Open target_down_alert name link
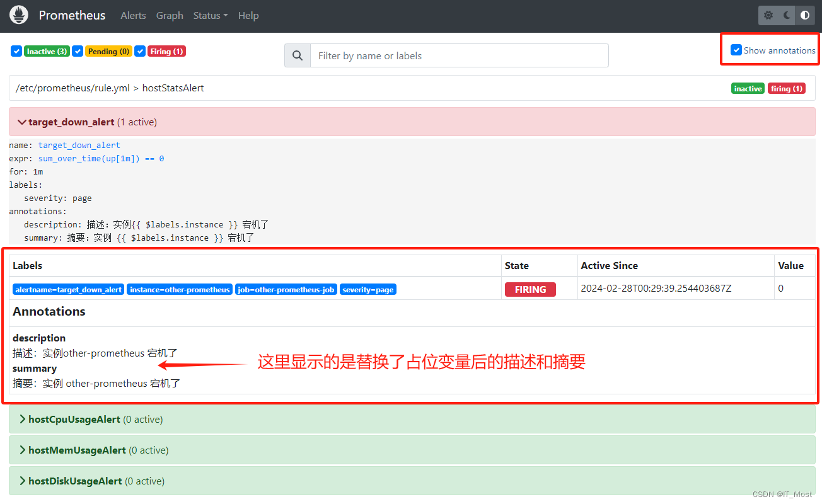Viewport: 822px width, 504px height. 79,145
